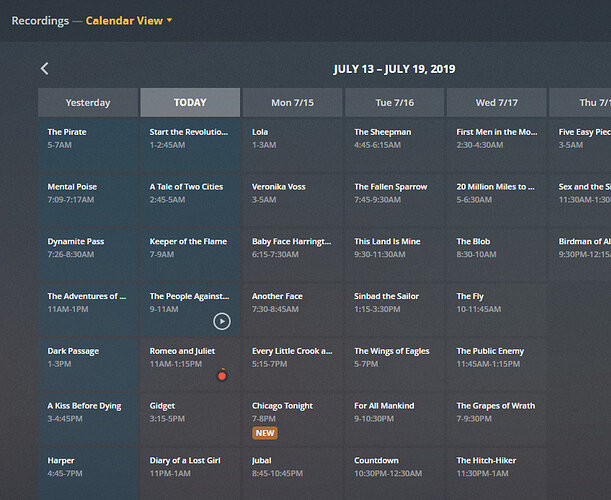Image resolution: width=611 pixels, height=500 pixels.
Task: Open Diary of a Lost Girl entry
Action: click(x=190, y=473)
